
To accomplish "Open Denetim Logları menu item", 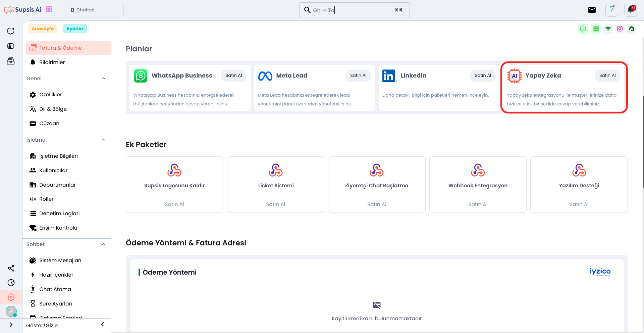I will click(x=68, y=213).
